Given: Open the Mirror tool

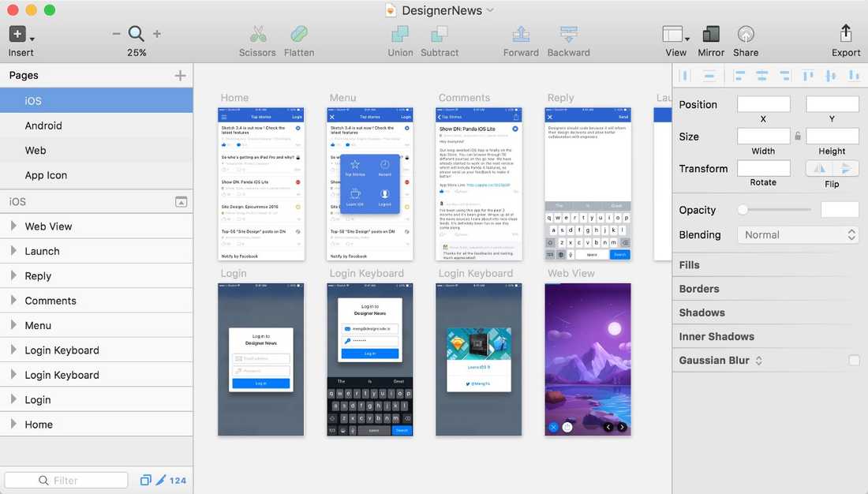Looking at the screenshot, I should point(711,35).
